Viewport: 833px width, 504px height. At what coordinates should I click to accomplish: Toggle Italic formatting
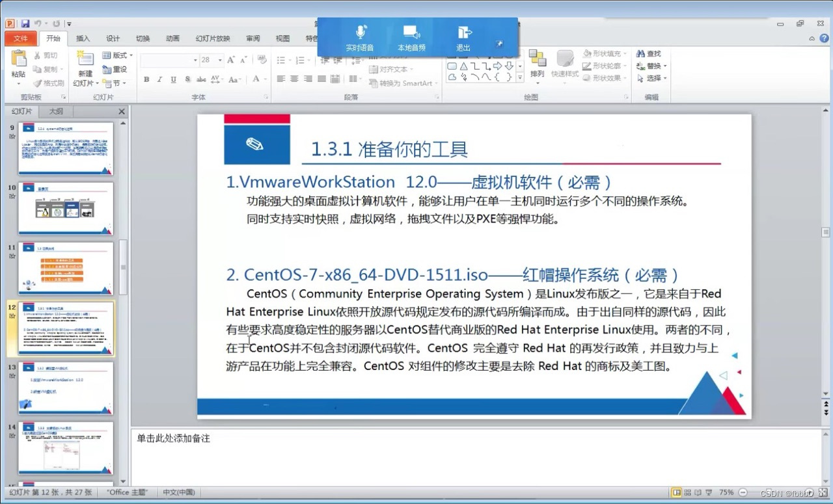(x=160, y=79)
